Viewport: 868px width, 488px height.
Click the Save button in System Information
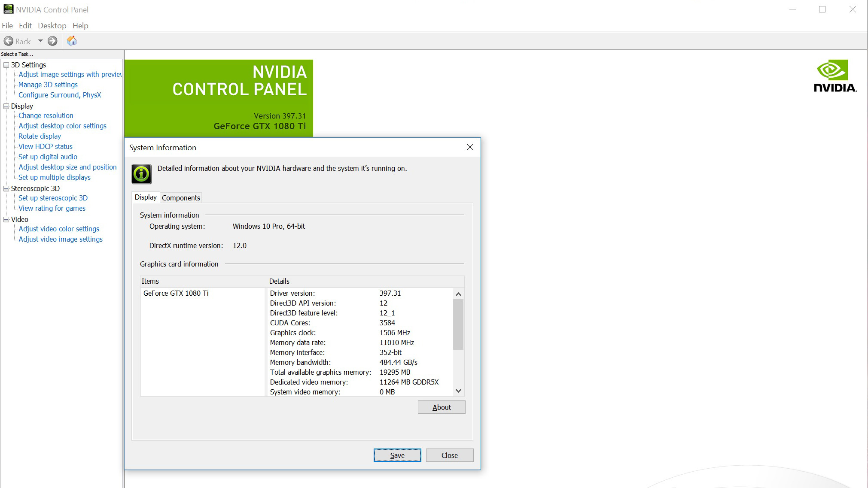tap(397, 455)
